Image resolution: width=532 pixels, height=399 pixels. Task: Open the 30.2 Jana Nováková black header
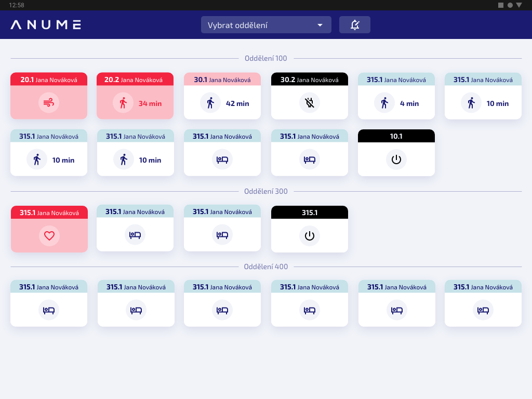click(x=310, y=79)
